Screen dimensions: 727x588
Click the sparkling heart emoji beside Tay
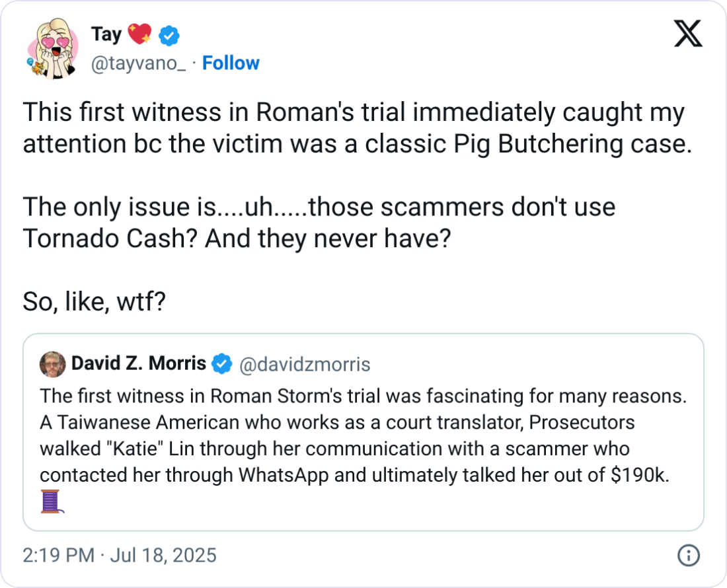(x=139, y=34)
